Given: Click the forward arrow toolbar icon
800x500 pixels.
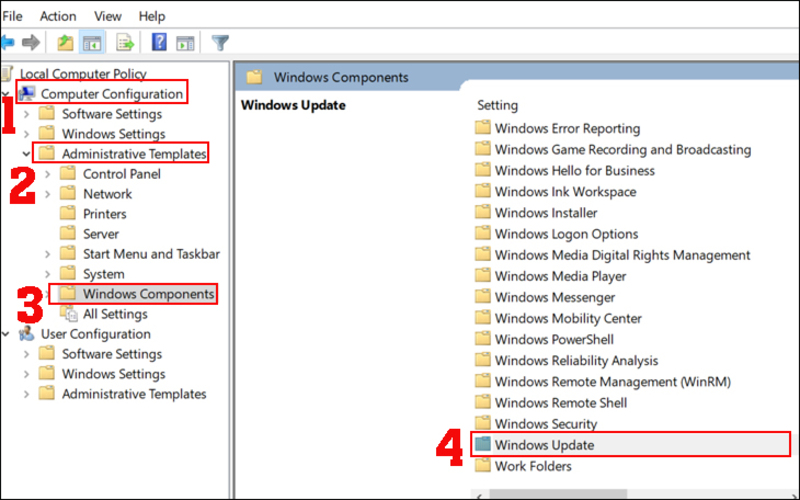Looking at the screenshot, I should (31, 42).
